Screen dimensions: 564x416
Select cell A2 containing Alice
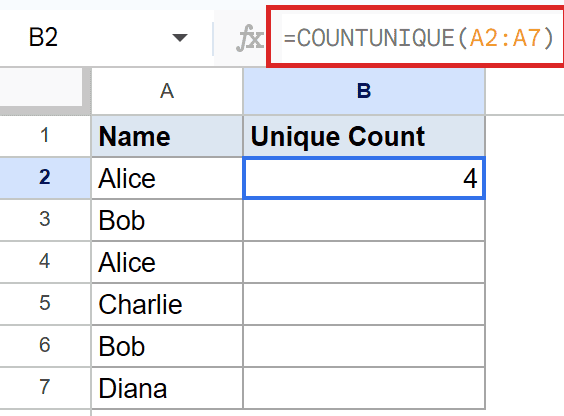(167, 178)
